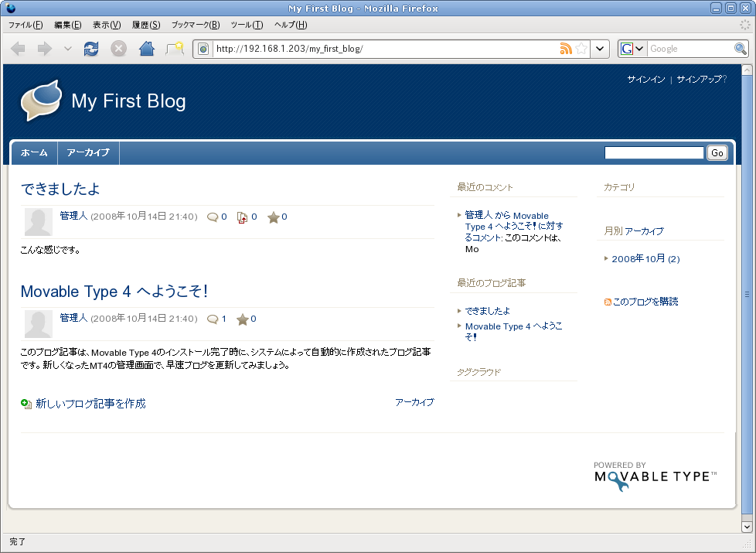Open the ファイル(F) menu

tap(26, 25)
